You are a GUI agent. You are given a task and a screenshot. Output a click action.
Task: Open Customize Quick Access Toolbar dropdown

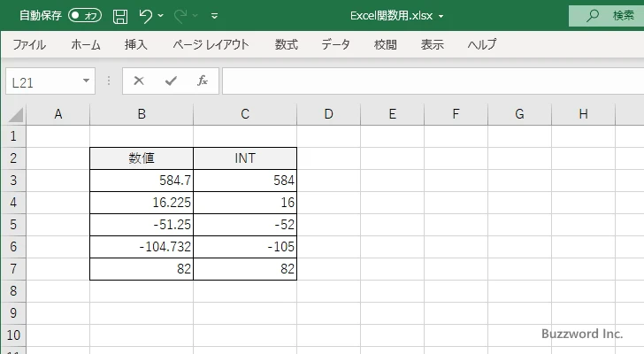click(214, 16)
